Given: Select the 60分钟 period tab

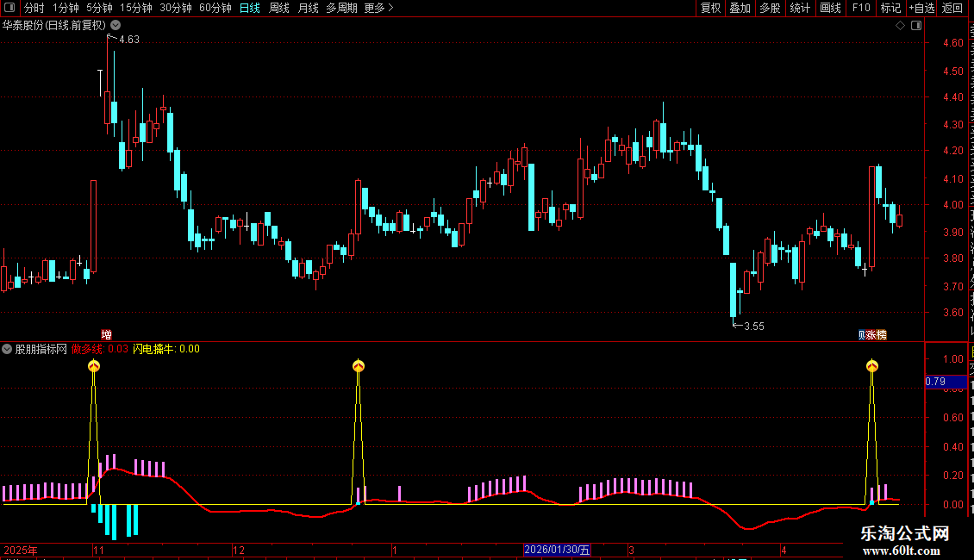Looking at the screenshot, I should (215, 8).
